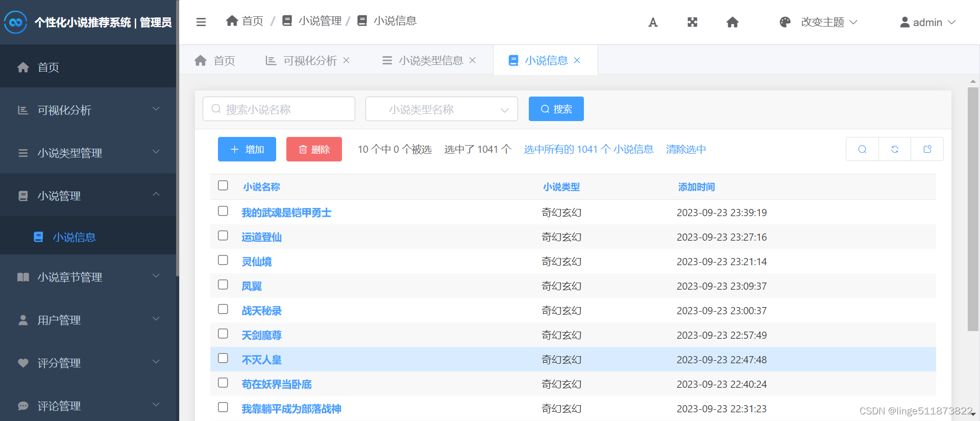Click the palette theme icon
This screenshot has width=980, height=421.
coord(785,22)
